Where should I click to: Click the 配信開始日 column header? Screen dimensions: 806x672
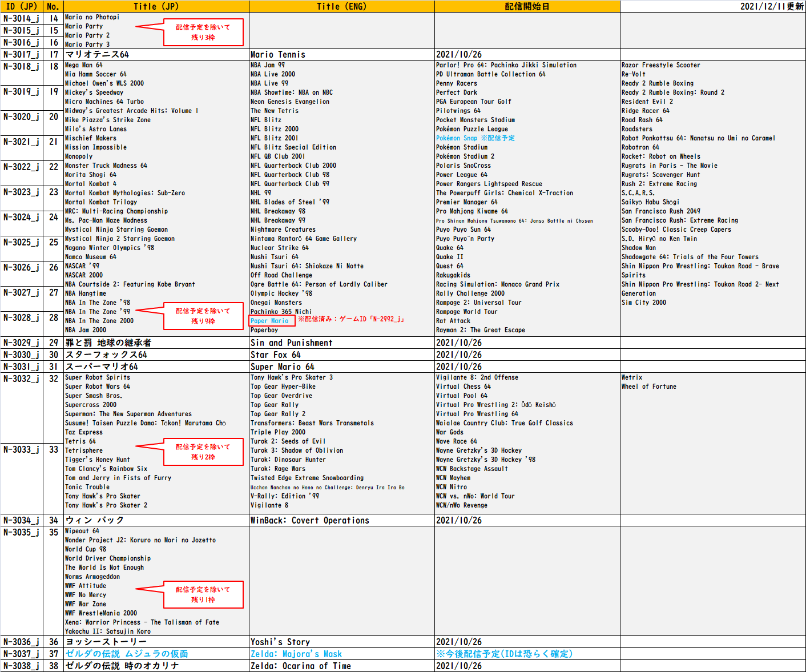point(527,6)
